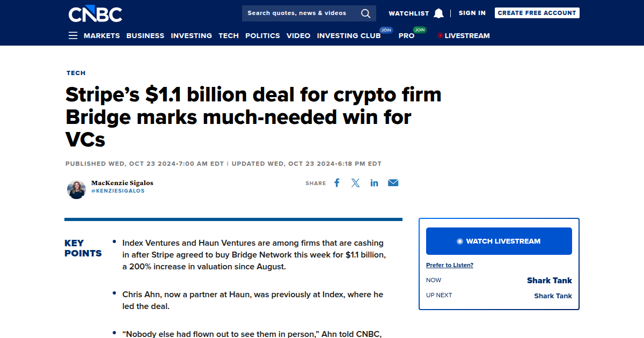644x338 pixels.
Task: Select the VIDEO navigation item
Action: point(298,35)
